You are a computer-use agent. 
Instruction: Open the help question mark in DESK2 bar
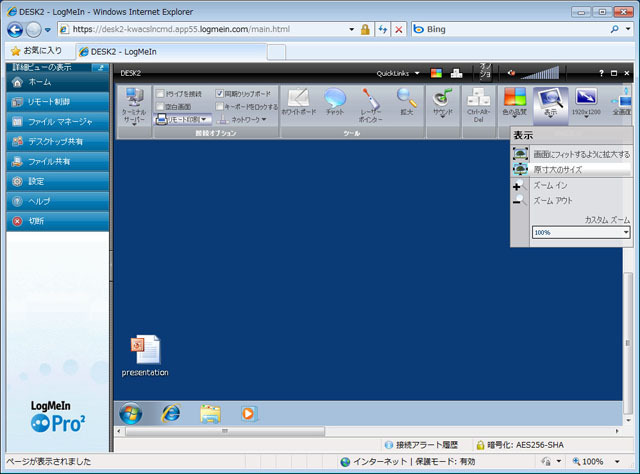coord(601,73)
